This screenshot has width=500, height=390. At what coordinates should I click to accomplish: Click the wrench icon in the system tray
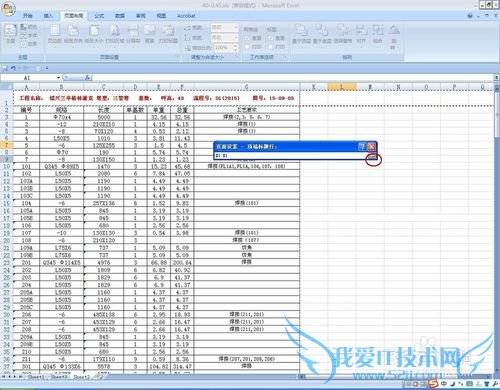(x=494, y=384)
